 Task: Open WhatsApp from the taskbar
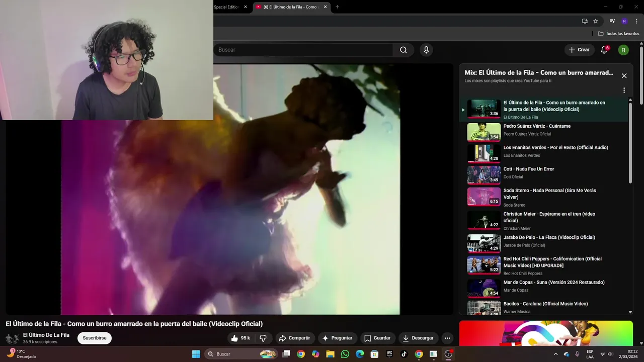tap(345, 354)
